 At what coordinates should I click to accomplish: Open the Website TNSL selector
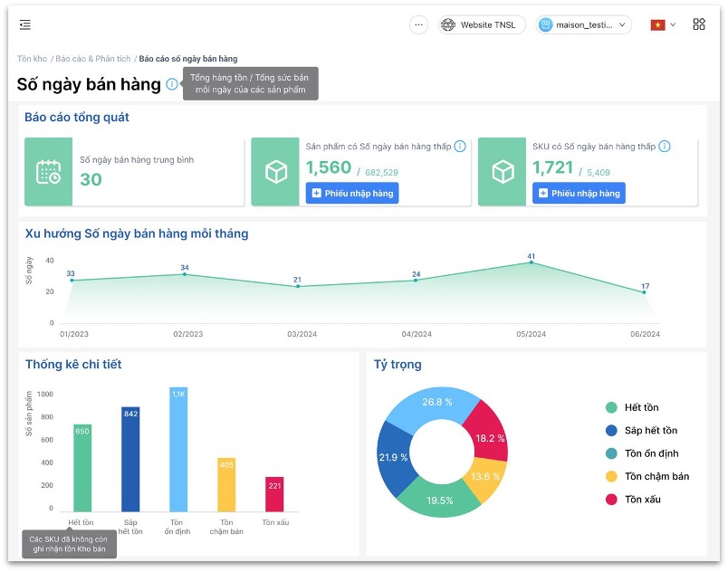pyautogui.click(x=478, y=25)
